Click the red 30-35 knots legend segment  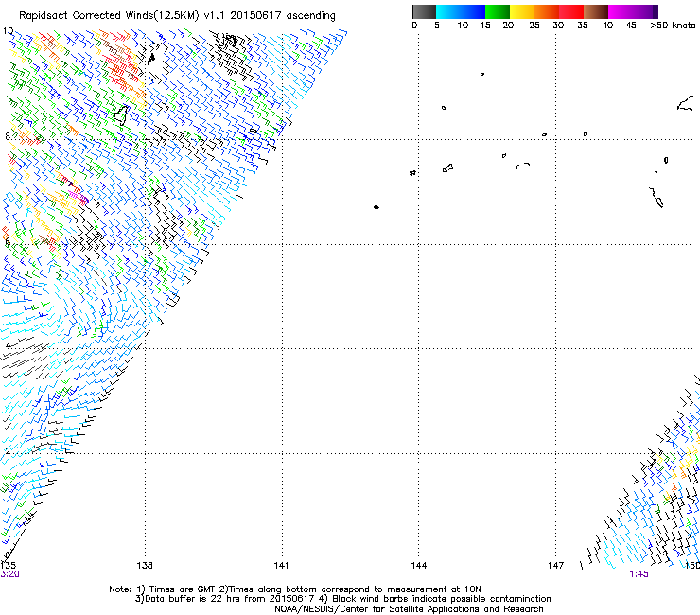tap(571, 11)
